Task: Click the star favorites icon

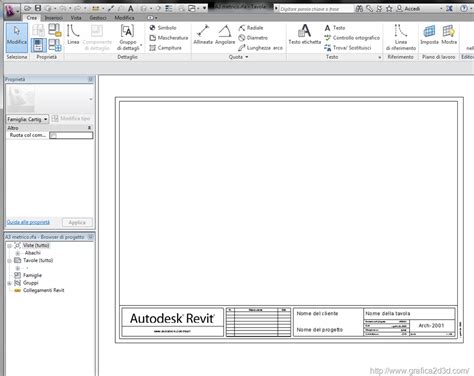Action: [x=389, y=9]
